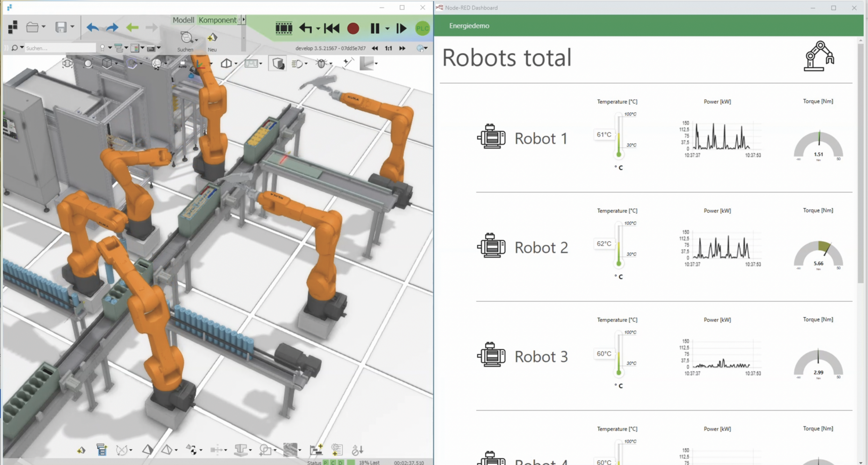The image size is (868, 465).
Task: Open the Energiedemo dashboard menu
Action: click(x=469, y=26)
